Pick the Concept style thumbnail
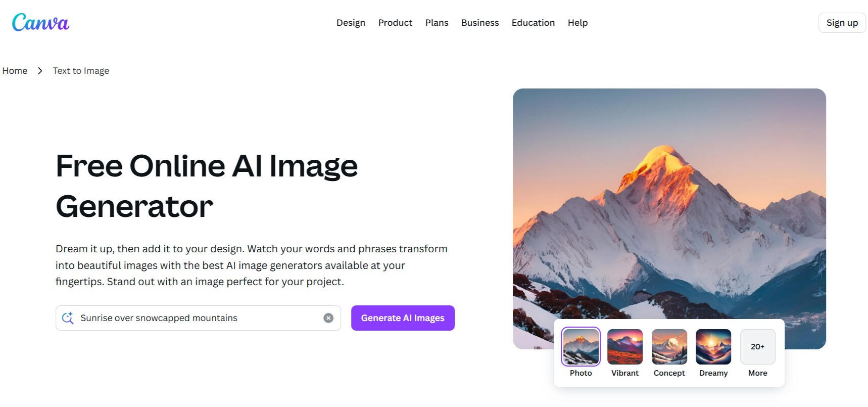Image resolution: width=868 pixels, height=407 pixels. [x=669, y=346]
